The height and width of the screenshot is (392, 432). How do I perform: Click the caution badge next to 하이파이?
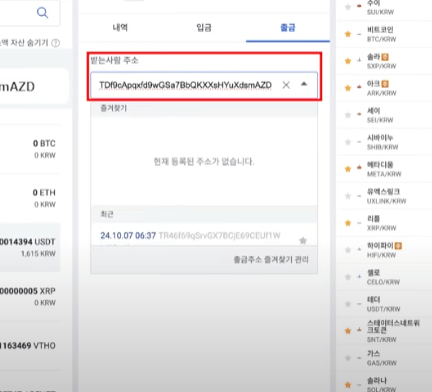coord(398,246)
